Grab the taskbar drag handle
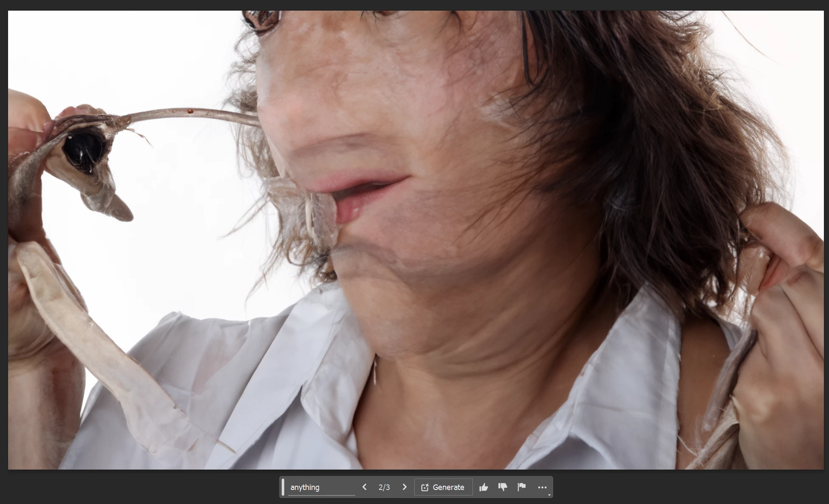Image resolution: width=829 pixels, height=504 pixels. pos(283,487)
